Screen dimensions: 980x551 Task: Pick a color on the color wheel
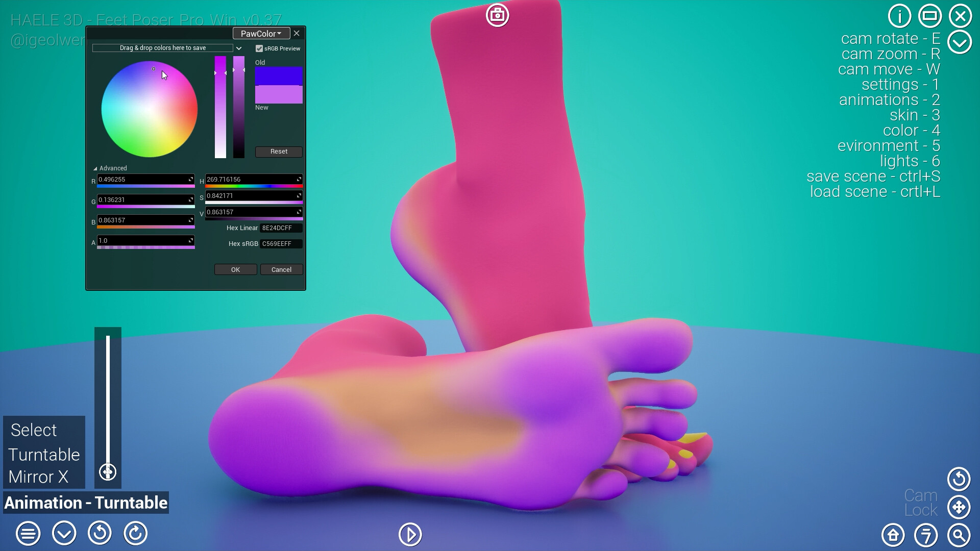click(x=150, y=108)
